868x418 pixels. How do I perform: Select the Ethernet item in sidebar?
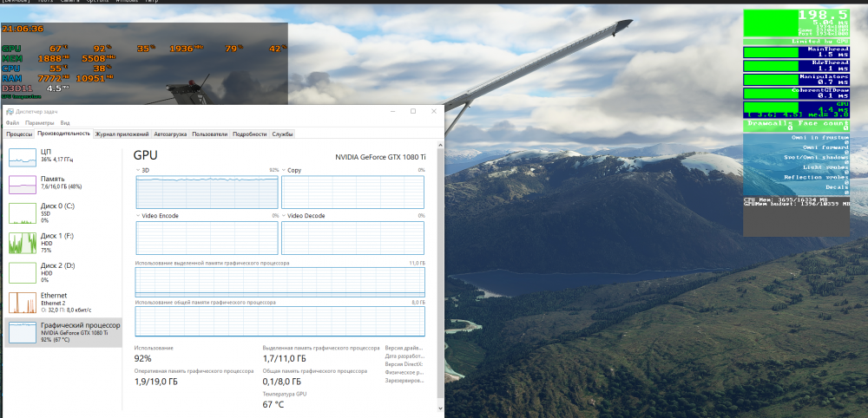(x=62, y=303)
